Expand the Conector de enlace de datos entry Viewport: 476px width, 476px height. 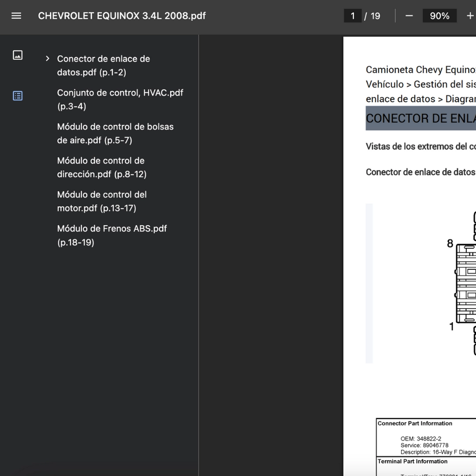click(48, 59)
